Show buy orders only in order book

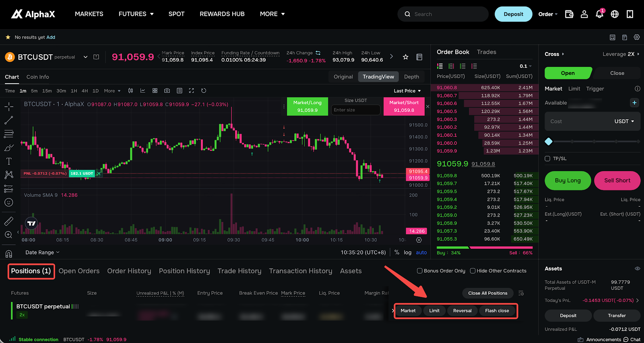coord(462,66)
